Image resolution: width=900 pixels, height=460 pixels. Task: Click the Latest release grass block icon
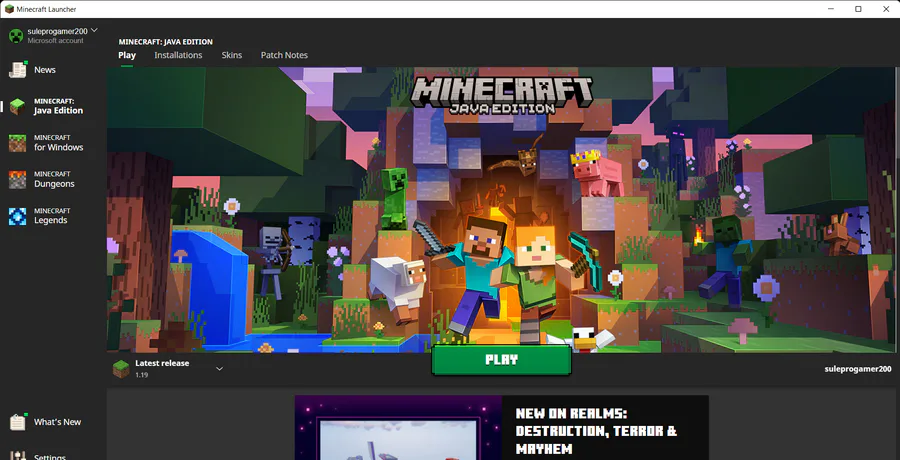pos(121,369)
